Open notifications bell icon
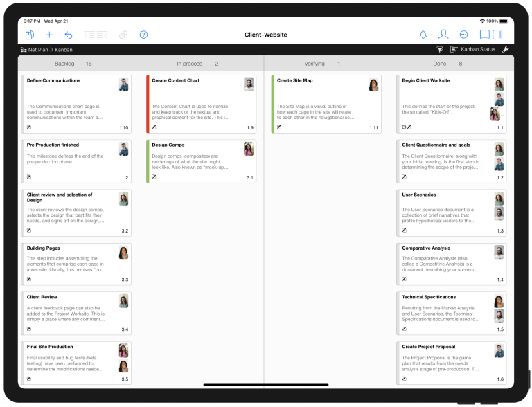The width and height of the screenshot is (532, 407). coord(423,35)
